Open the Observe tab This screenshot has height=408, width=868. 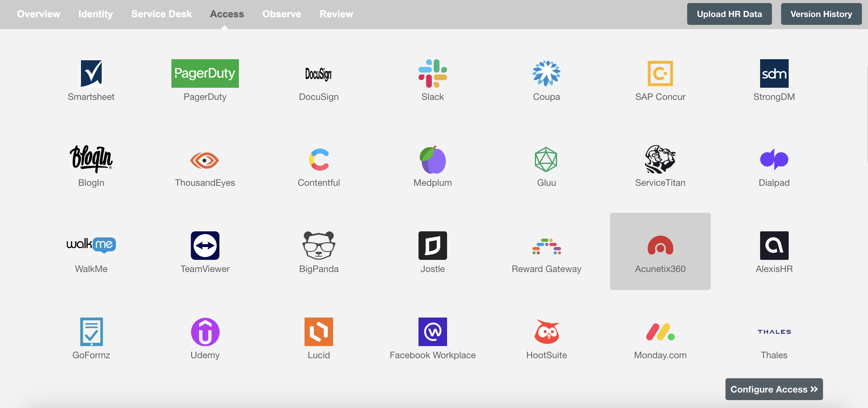[x=282, y=14]
